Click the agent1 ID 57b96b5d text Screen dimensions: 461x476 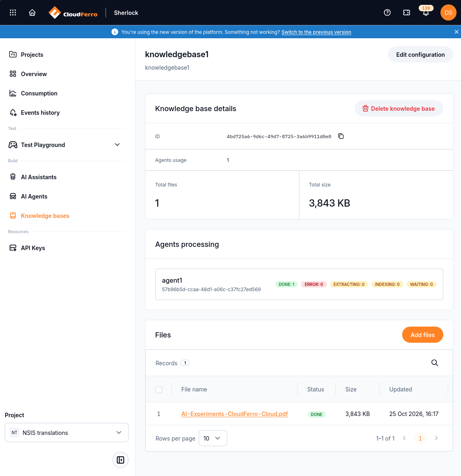(211, 289)
